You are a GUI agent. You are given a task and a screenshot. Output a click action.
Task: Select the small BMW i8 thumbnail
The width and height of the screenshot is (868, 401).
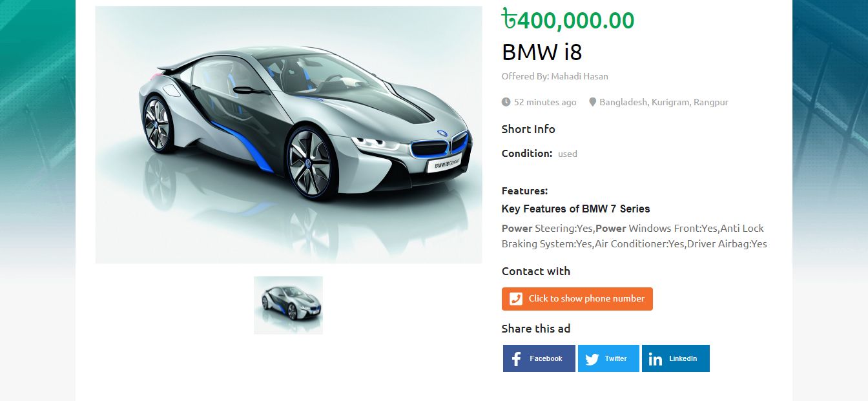point(288,305)
